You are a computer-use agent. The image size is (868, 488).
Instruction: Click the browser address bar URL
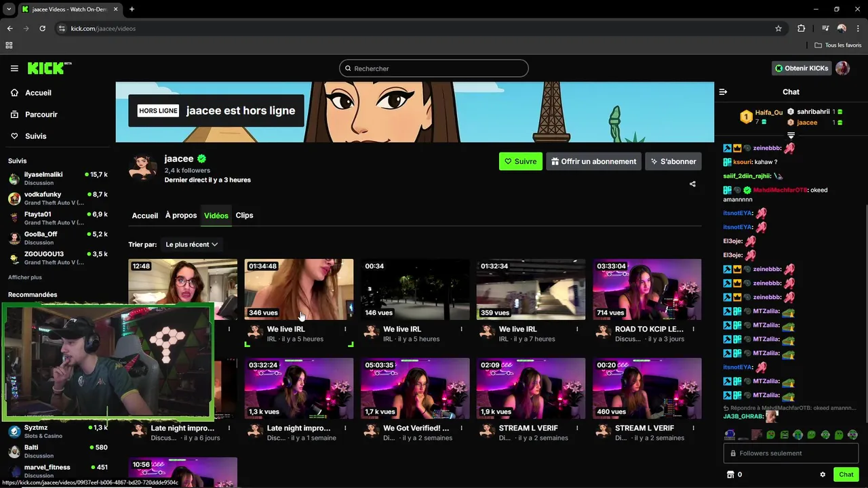click(103, 28)
